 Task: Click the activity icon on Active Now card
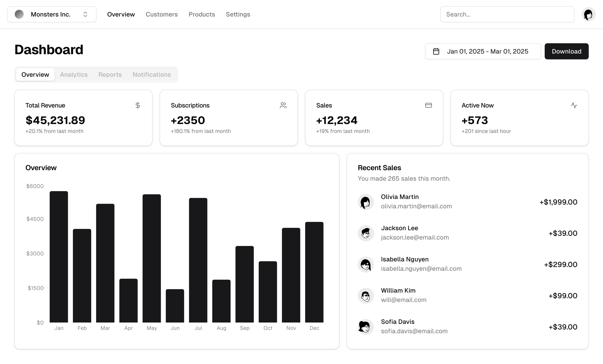coord(574,105)
